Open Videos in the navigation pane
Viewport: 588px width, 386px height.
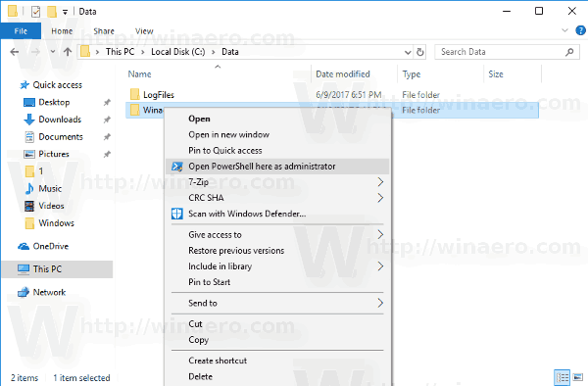coord(51,206)
